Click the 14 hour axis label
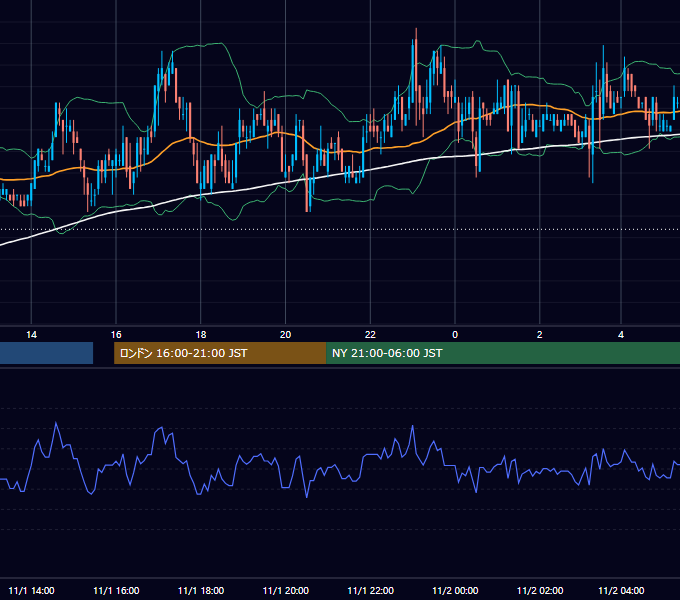Image resolution: width=680 pixels, height=600 pixels. click(31, 335)
